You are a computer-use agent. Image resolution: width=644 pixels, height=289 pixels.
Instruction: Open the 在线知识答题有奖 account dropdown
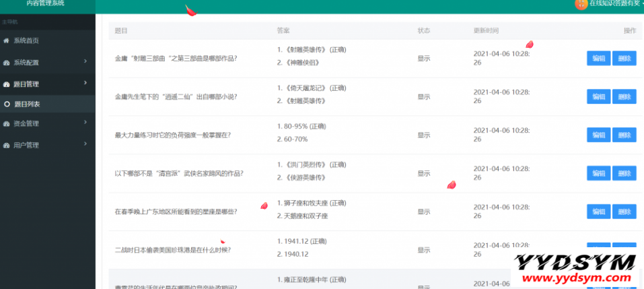click(x=612, y=4)
